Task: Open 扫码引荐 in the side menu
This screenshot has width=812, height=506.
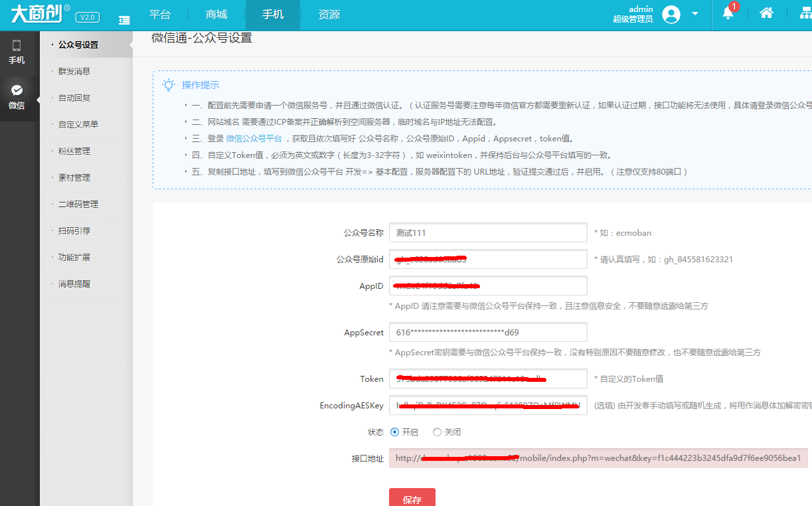Action: pos(74,230)
